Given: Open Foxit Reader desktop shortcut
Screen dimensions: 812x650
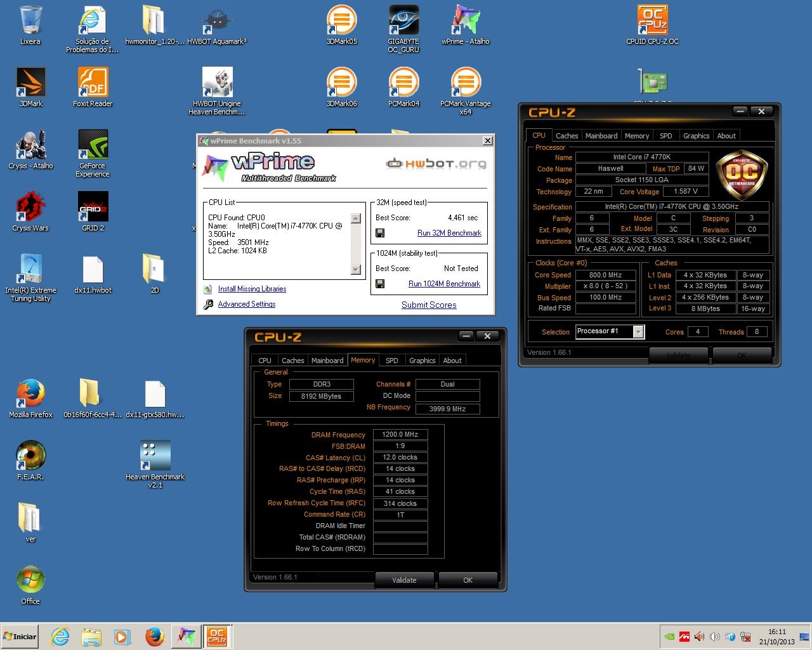Looking at the screenshot, I should (x=93, y=88).
